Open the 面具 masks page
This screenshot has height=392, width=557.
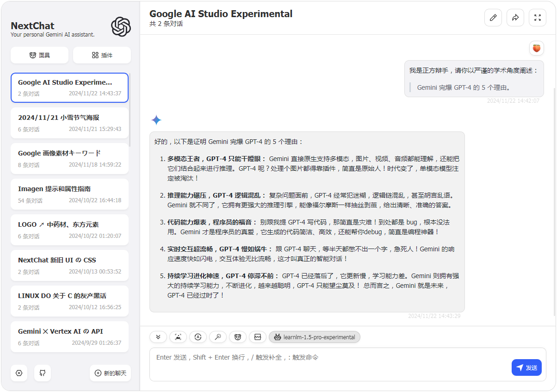click(39, 55)
